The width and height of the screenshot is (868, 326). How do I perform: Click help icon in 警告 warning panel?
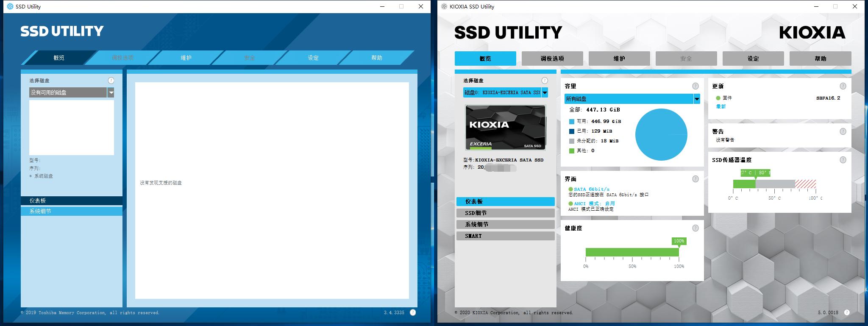click(843, 131)
